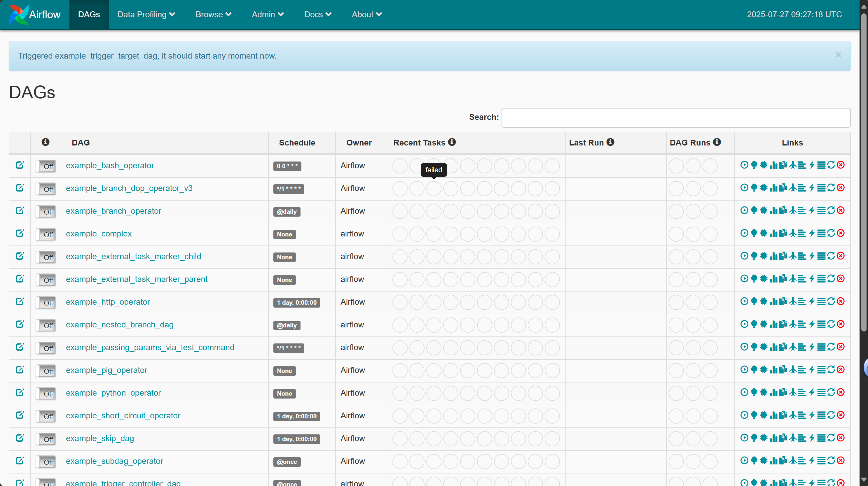Open example_python_operator DAG link
This screenshot has height=486, width=868.
[113, 393]
